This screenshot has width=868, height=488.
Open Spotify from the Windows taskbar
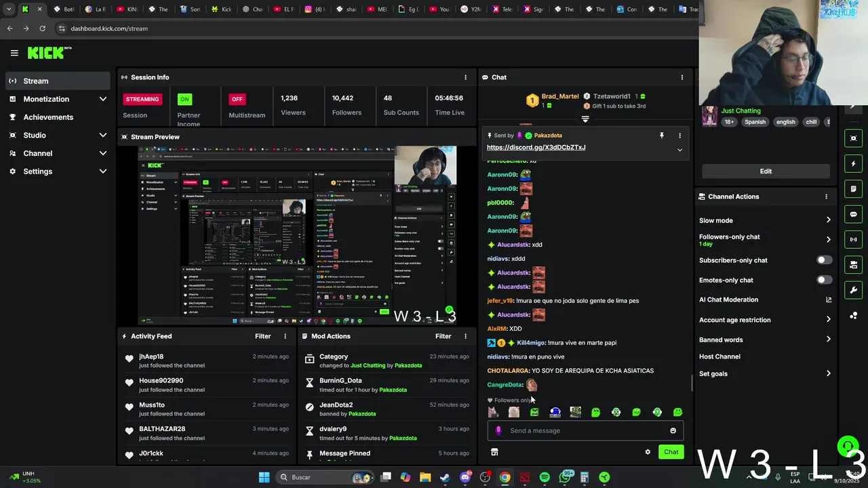[545, 477]
